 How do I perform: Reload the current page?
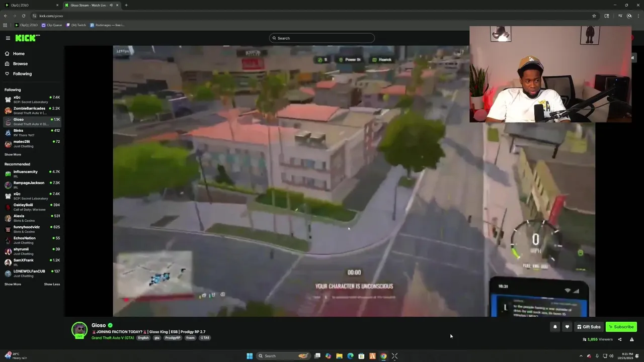[x=23, y=16]
